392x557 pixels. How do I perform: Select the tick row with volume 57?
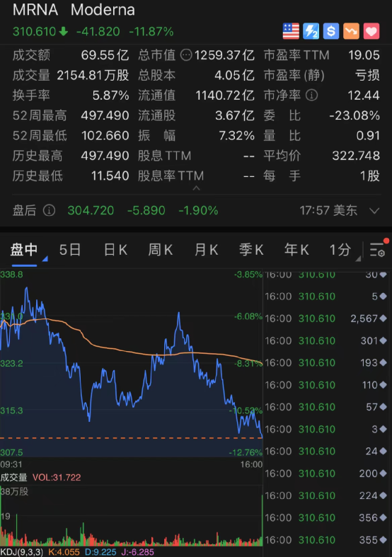tap(326, 407)
